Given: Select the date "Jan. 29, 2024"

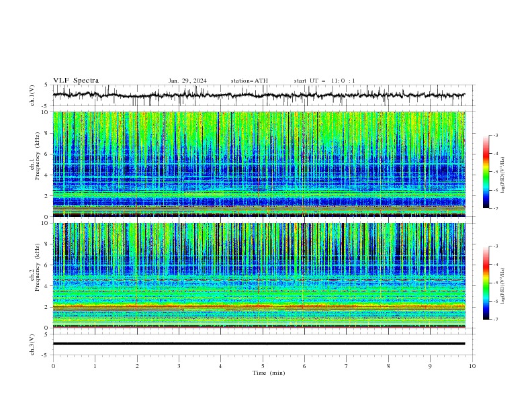Looking at the screenshot, I should [x=187, y=81].
